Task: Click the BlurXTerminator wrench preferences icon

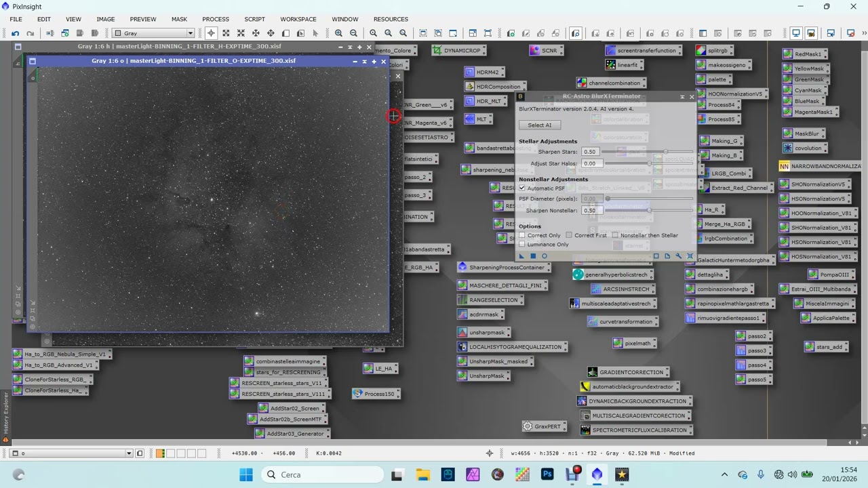Action: [x=678, y=256]
